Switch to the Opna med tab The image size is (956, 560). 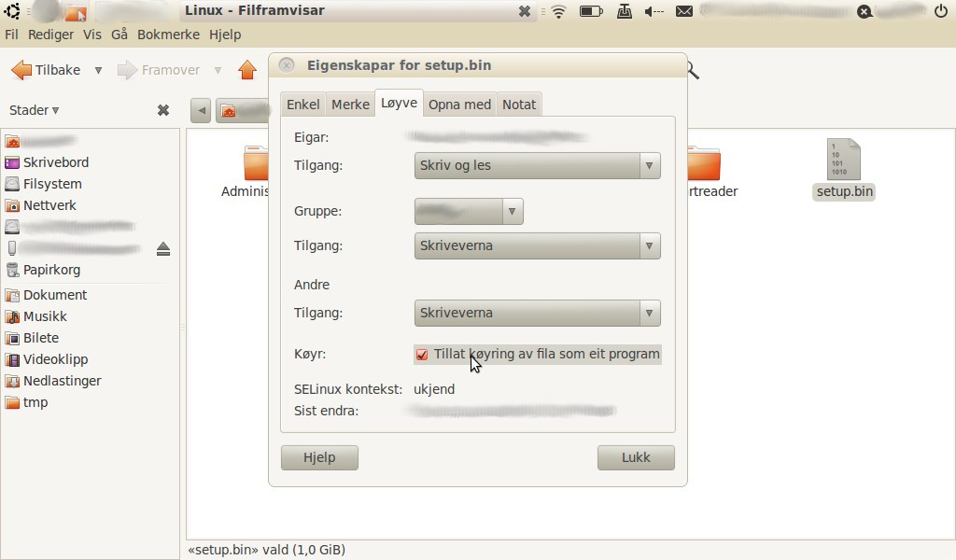tap(459, 105)
